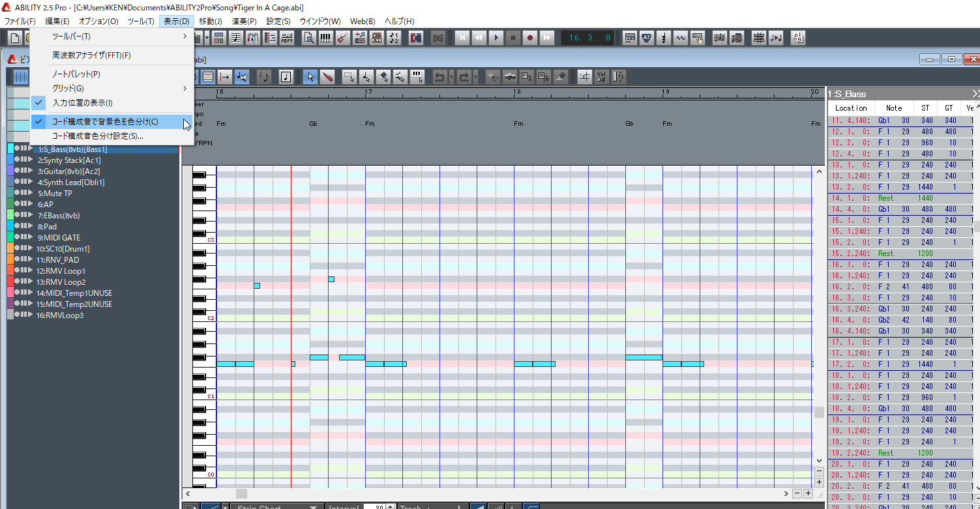Open コード構成音色分け設定(S)... dialog

[112, 136]
